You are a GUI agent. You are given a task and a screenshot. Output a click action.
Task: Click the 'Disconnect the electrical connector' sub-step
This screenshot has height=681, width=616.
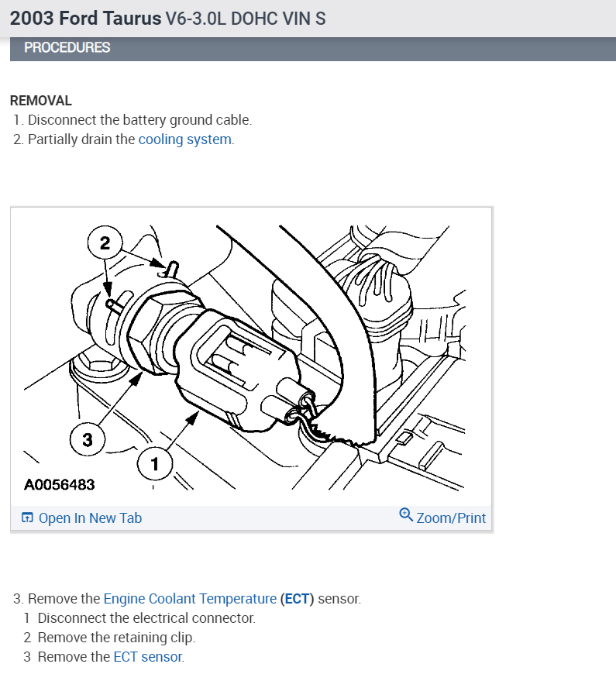click(146, 618)
